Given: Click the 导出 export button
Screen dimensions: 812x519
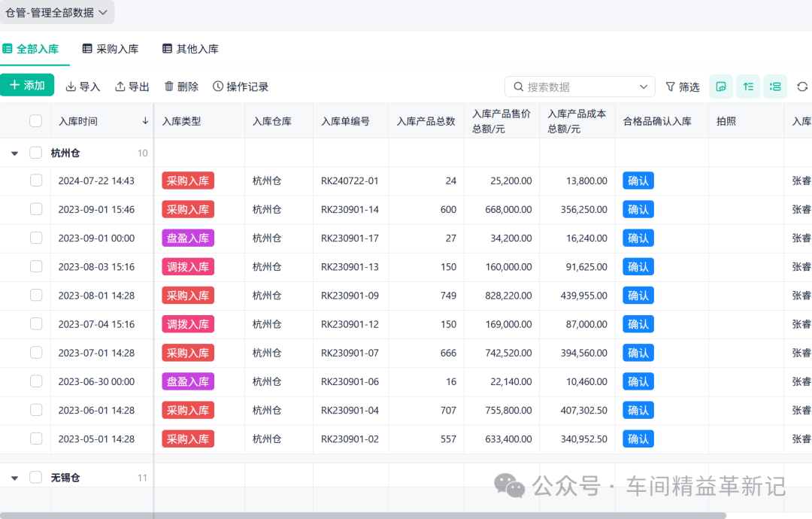Looking at the screenshot, I should 132,86.
